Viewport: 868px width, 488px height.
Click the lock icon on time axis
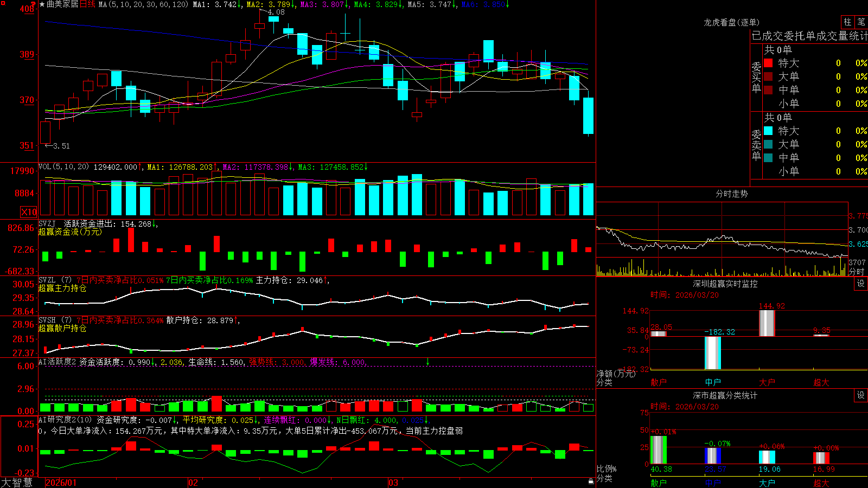[591, 481]
